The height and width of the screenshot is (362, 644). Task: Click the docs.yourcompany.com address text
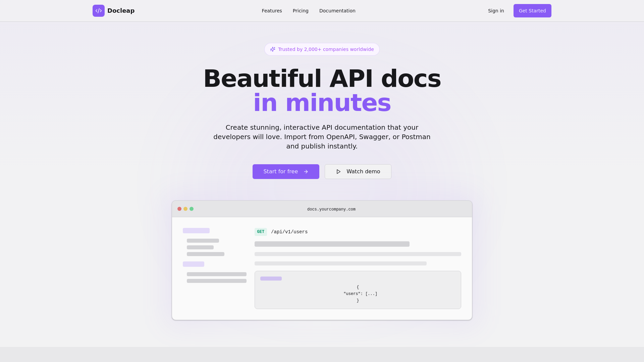coord(331,209)
